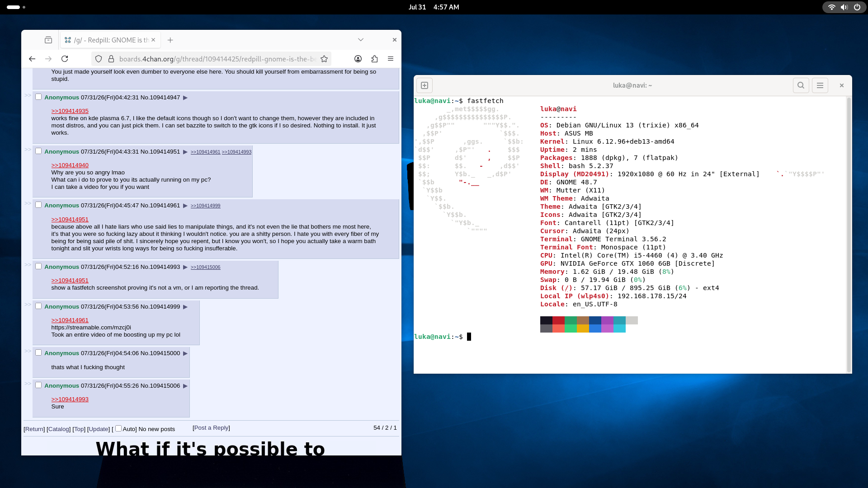Click the terminal vertical scrollbar
The height and width of the screenshot is (488, 868).
click(849, 235)
